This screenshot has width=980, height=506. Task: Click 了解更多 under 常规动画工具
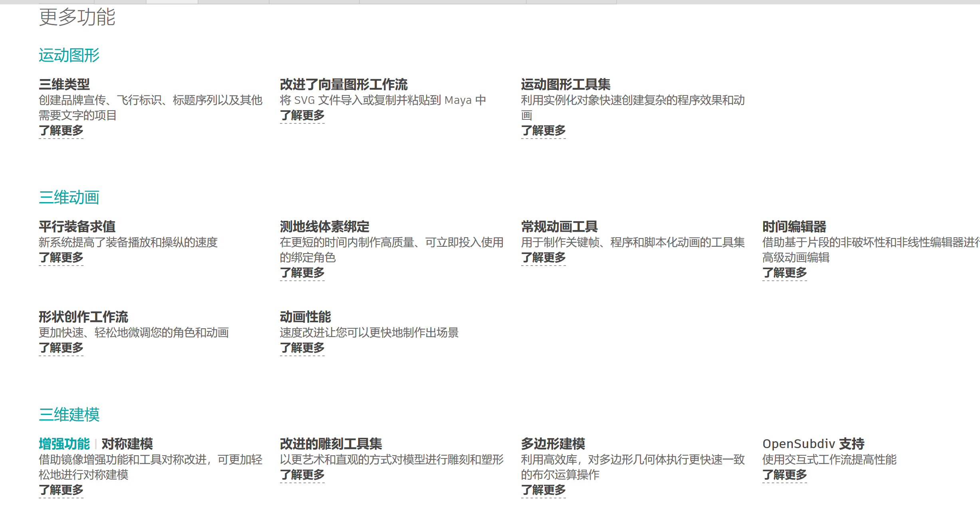coord(544,258)
